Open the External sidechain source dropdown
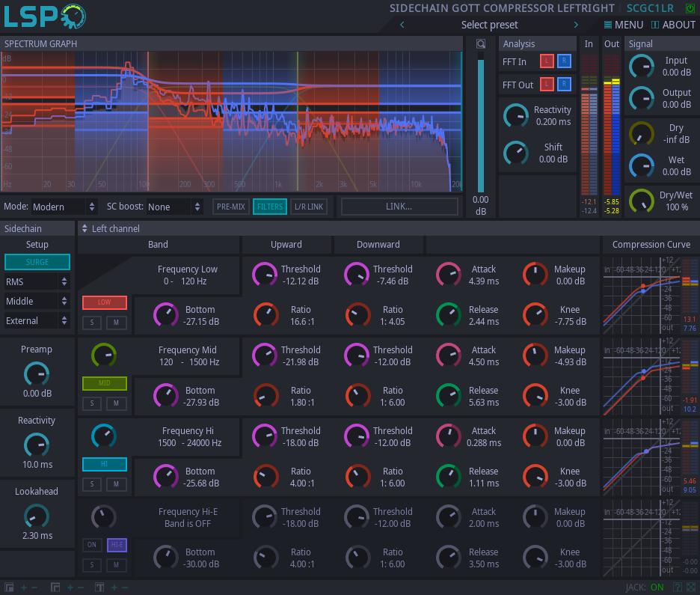Image resolution: width=700 pixels, height=595 pixels. [x=37, y=320]
